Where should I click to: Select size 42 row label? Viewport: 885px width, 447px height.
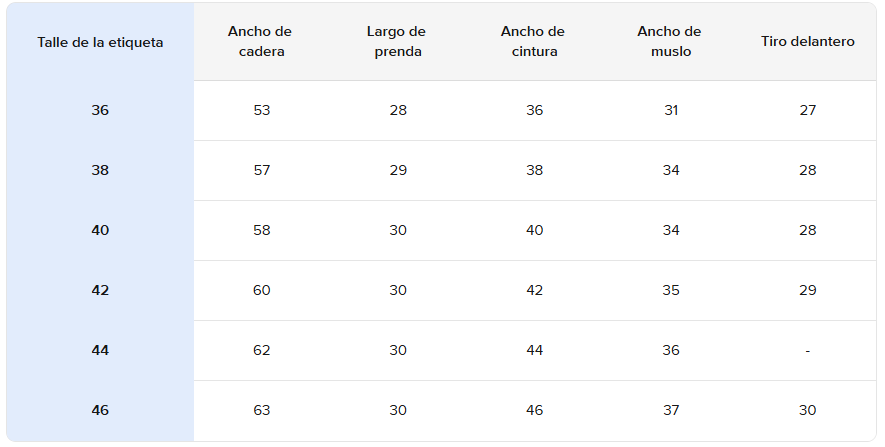tap(100, 290)
